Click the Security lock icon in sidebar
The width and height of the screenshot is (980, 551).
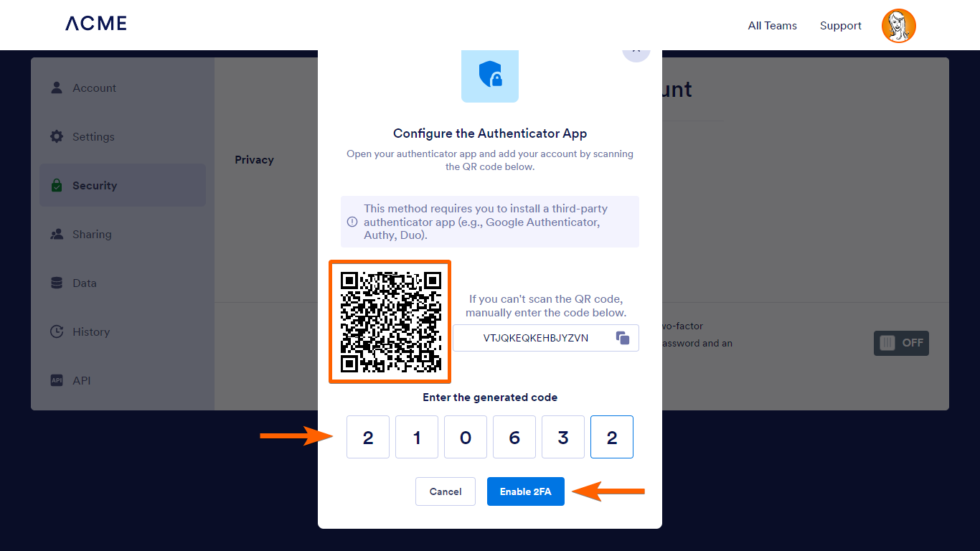click(x=57, y=185)
